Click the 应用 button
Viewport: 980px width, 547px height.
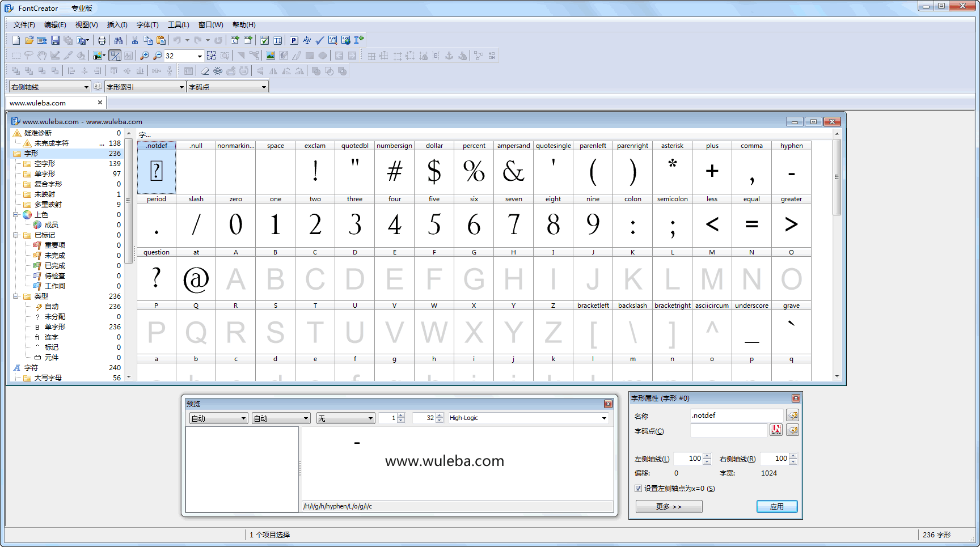tap(777, 506)
